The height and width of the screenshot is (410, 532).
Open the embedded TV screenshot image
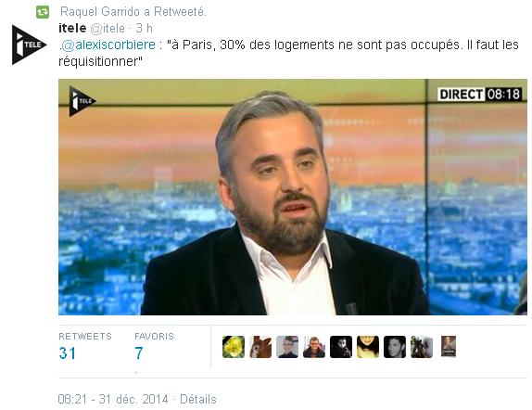293,197
